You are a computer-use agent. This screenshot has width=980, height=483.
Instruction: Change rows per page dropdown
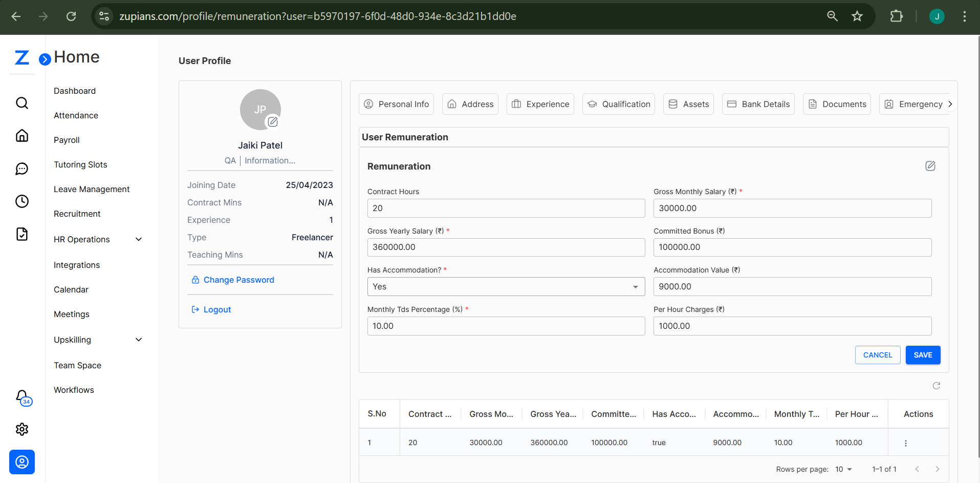point(843,469)
